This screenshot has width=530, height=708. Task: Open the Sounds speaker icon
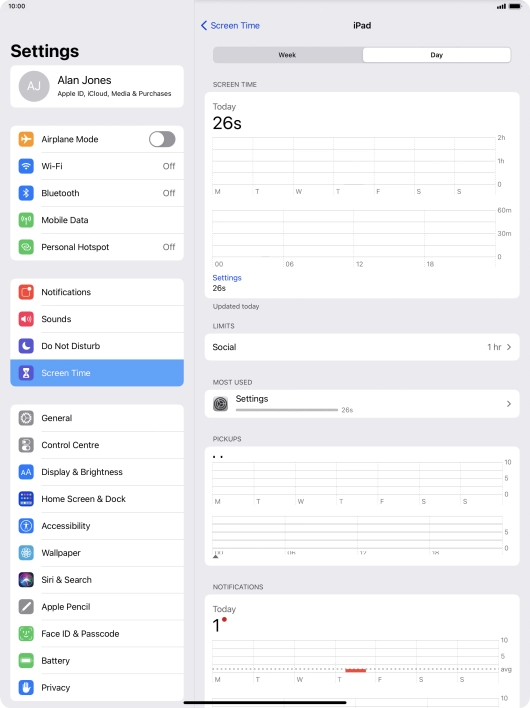pos(26,319)
